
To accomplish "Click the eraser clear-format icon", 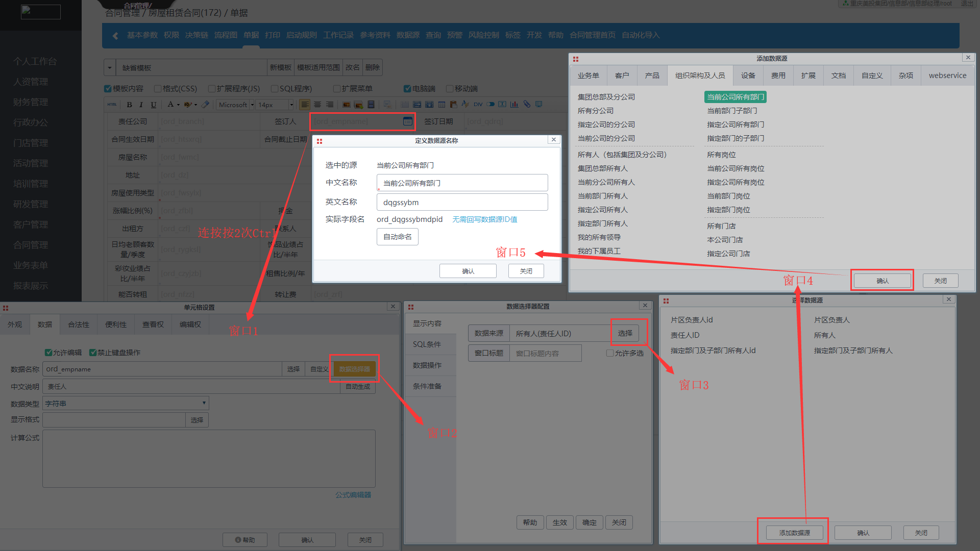I will (205, 105).
